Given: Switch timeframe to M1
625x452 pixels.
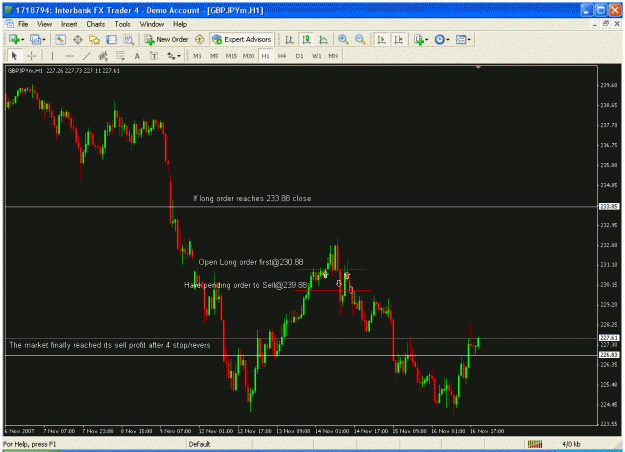Looking at the screenshot, I should coord(197,56).
